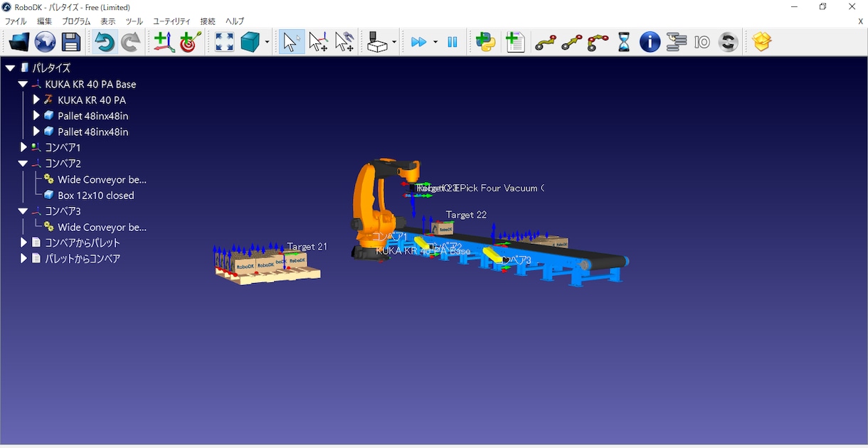Collapse the パレタイズ station node
Screen dimensions: 868x448
10,68
